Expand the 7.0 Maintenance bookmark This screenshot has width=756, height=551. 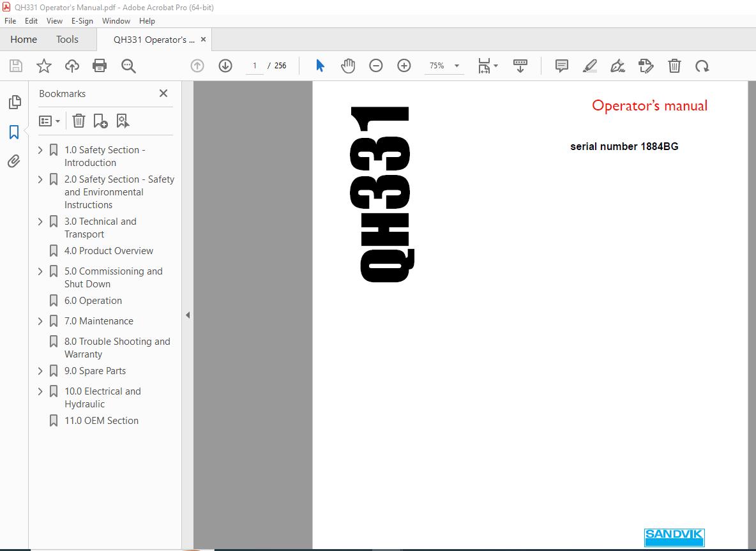pyautogui.click(x=40, y=321)
